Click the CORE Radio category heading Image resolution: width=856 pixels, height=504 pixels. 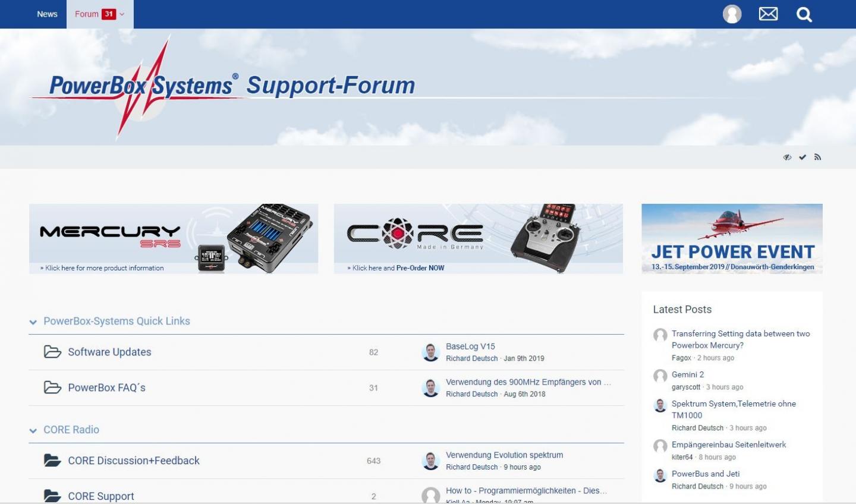[71, 430]
